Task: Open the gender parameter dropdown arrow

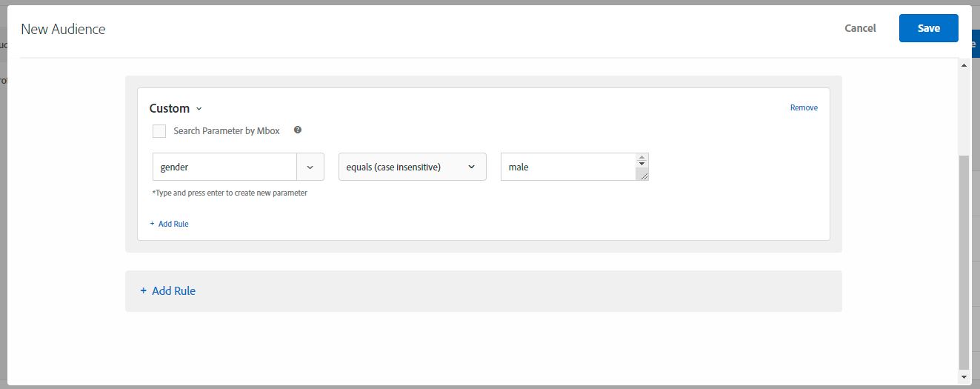Action: tap(310, 167)
